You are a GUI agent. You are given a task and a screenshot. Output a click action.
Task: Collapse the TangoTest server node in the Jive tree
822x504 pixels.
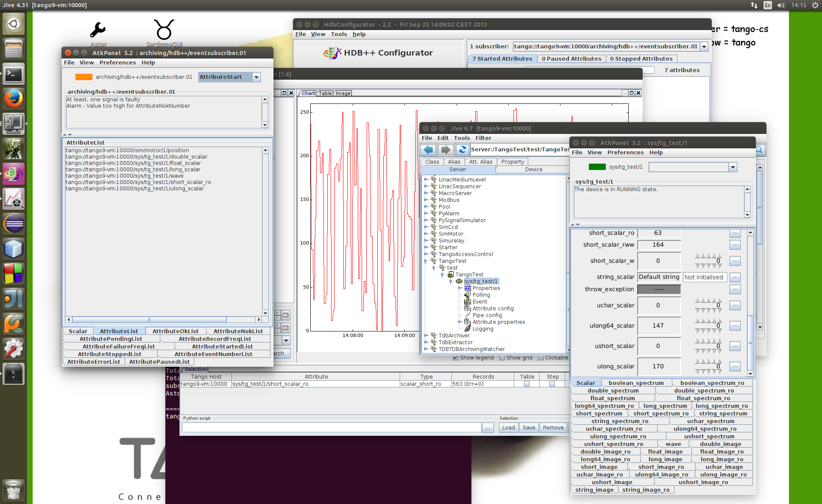click(426, 261)
